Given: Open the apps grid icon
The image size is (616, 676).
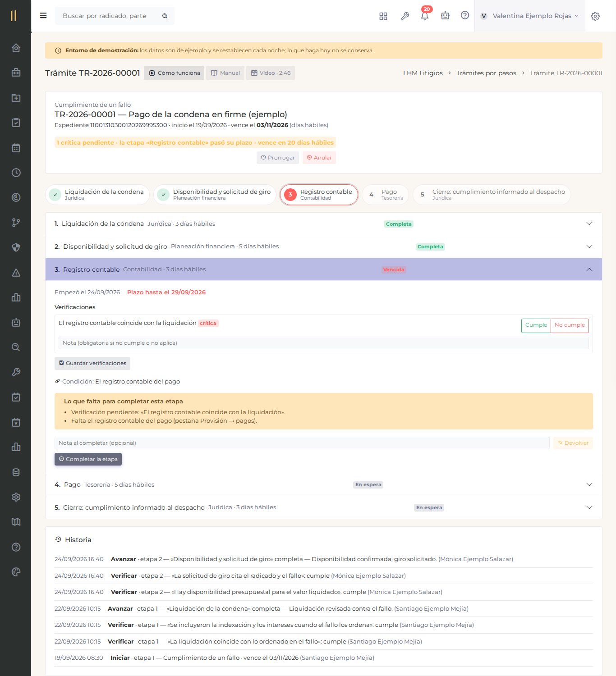Looking at the screenshot, I should click(383, 16).
